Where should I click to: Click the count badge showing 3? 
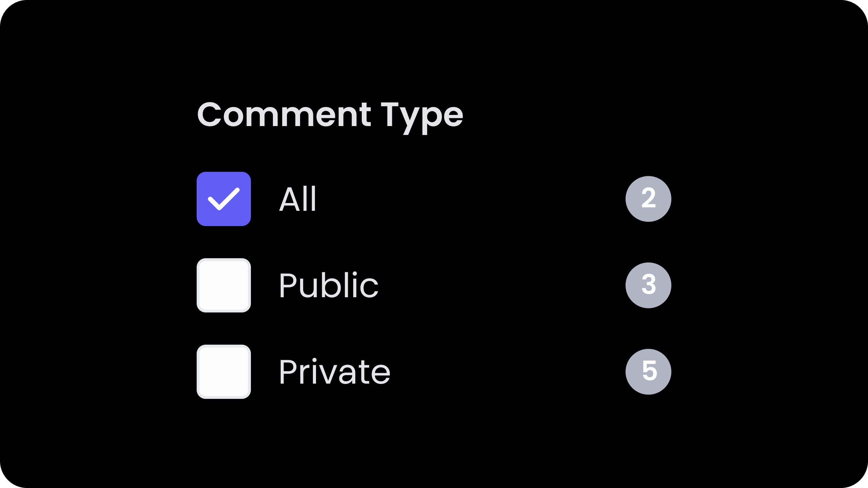(x=648, y=285)
